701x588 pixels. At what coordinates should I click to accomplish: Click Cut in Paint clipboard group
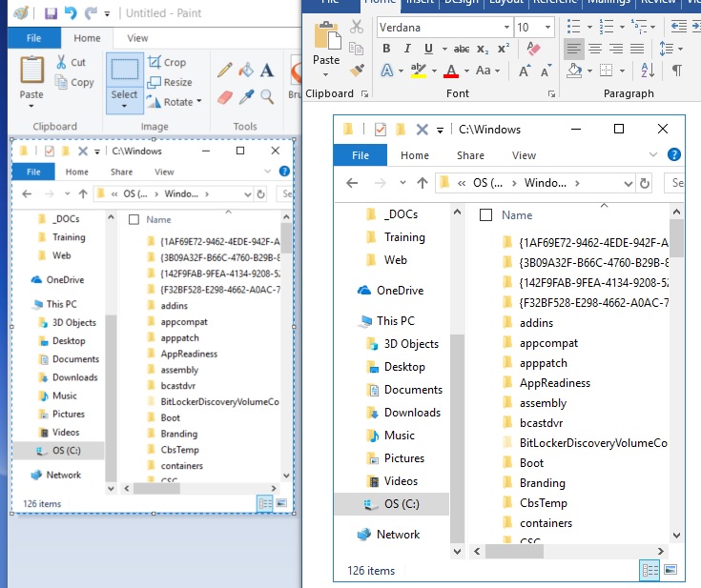(72, 62)
